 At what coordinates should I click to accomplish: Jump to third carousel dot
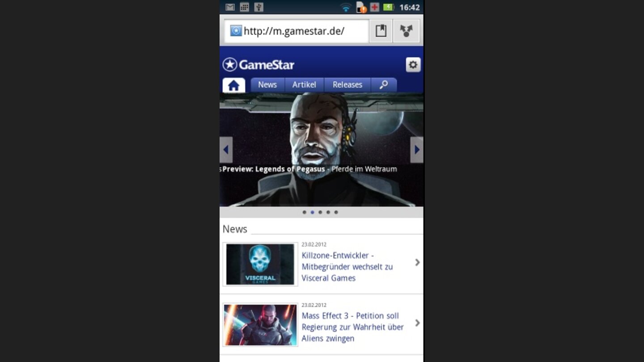[320, 212]
